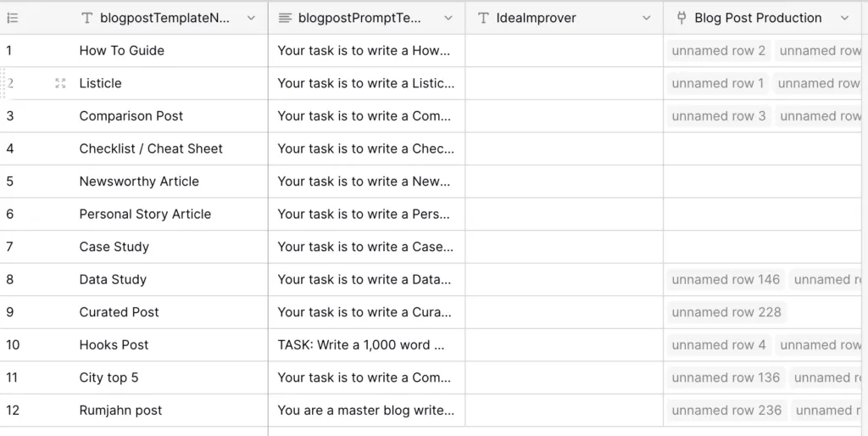Click the text type icon on blogpostTemplateName column
Viewport: 868px width, 436px height.
pyautogui.click(x=87, y=18)
